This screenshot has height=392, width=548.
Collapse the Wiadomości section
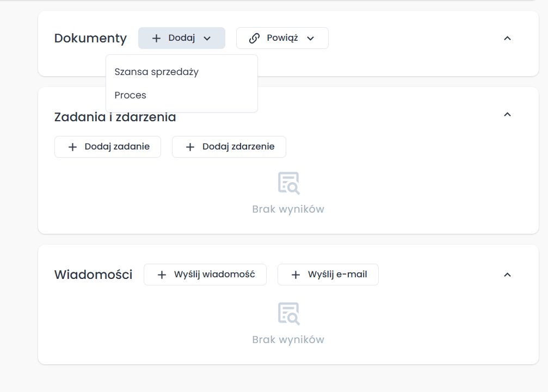pyautogui.click(x=507, y=275)
